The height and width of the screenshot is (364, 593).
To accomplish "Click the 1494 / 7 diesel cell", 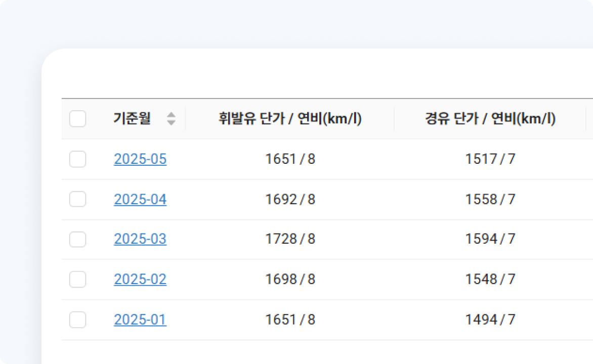I will pos(490,320).
